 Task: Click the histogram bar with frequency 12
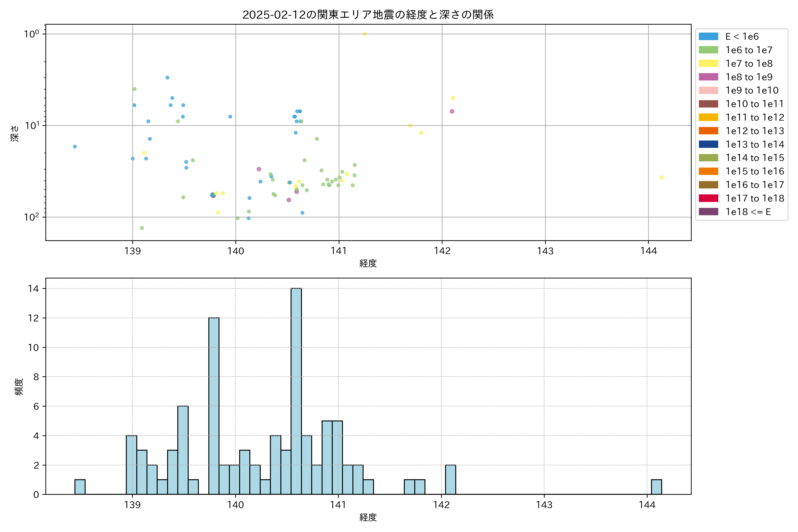[x=214, y=405]
